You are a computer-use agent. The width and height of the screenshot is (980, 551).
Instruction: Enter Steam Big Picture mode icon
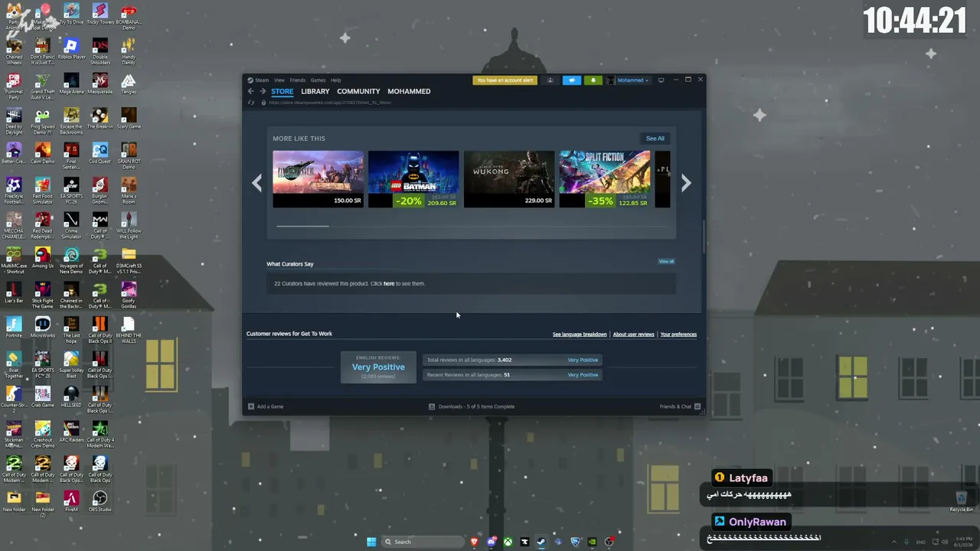[x=661, y=80]
